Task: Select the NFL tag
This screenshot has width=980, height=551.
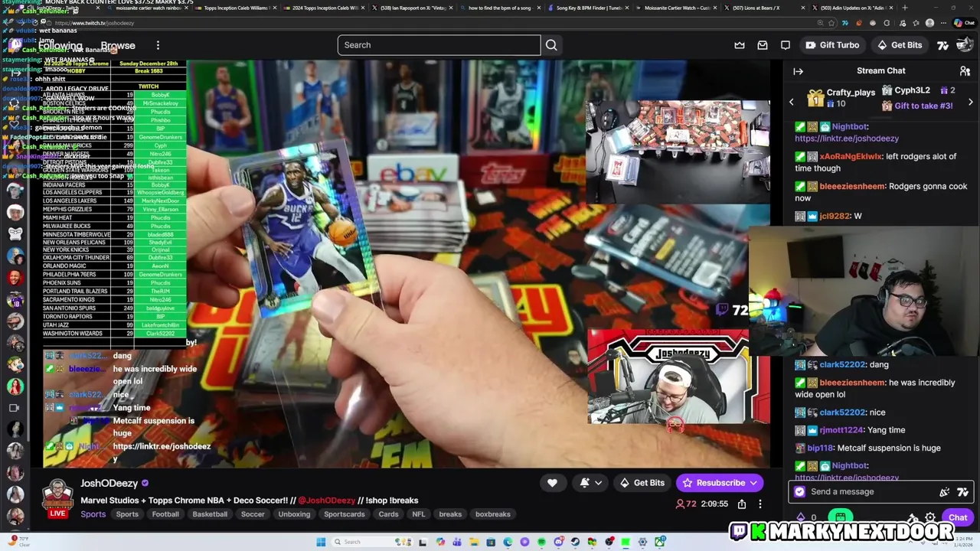Action: [419, 514]
